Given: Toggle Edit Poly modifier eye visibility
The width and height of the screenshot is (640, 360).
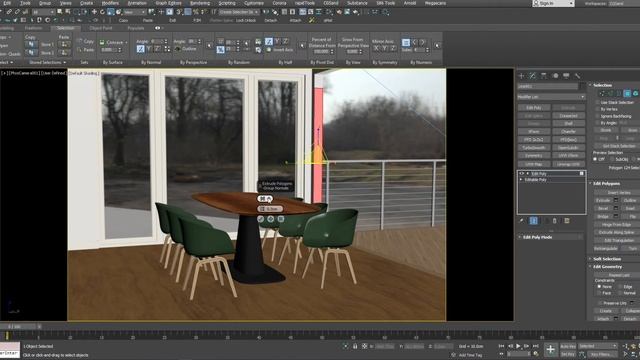Looking at the screenshot, I should [x=522, y=173].
